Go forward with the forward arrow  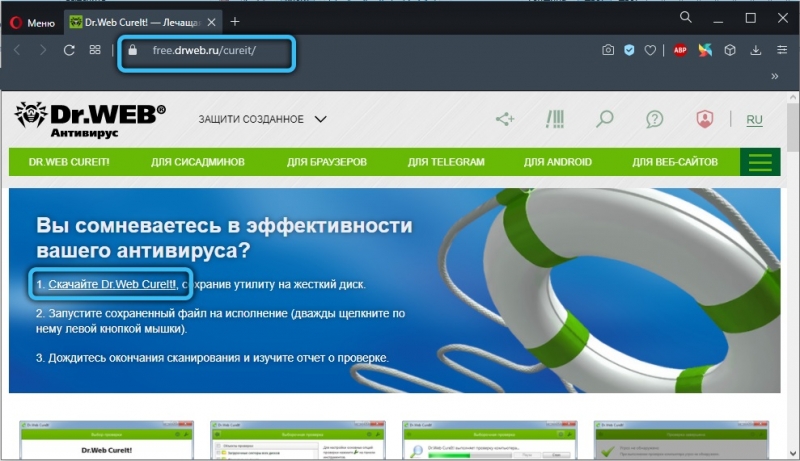pyautogui.click(x=43, y=50)
